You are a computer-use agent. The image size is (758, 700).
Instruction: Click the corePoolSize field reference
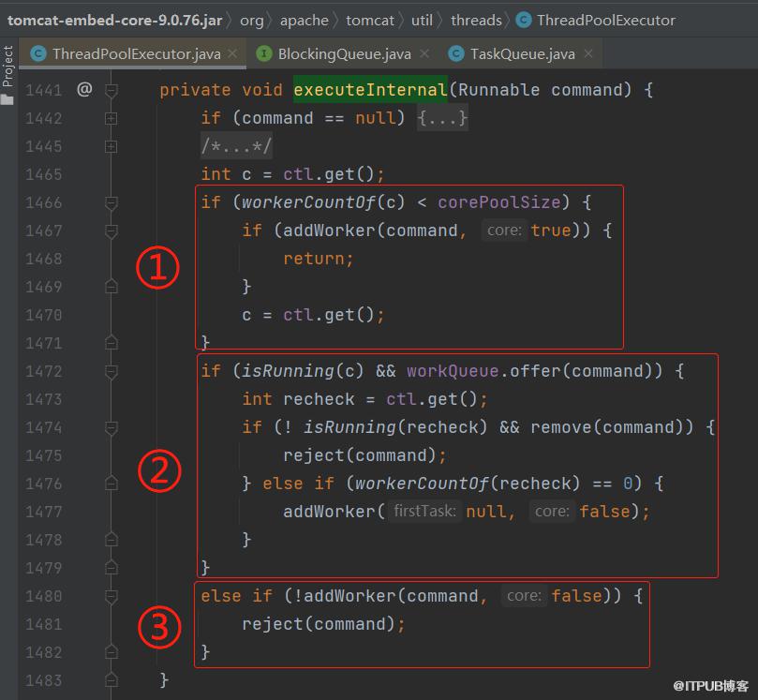tap(498, 202)
